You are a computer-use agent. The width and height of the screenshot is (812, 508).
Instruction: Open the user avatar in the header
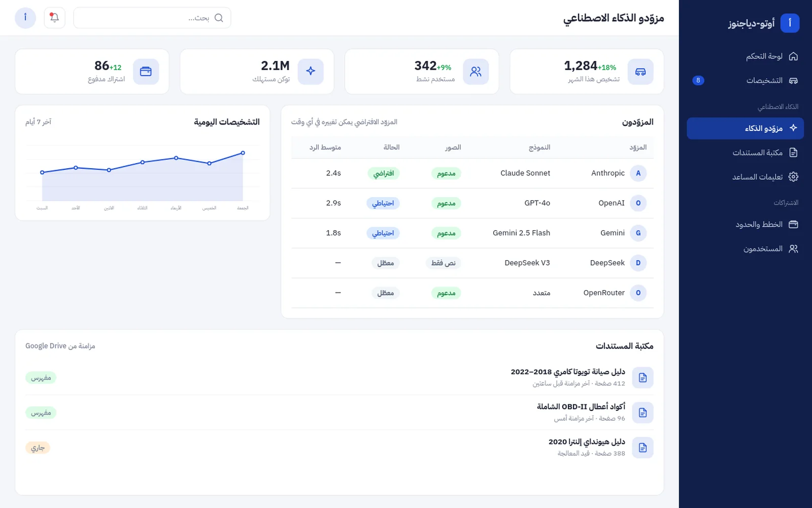click(25, 18)
